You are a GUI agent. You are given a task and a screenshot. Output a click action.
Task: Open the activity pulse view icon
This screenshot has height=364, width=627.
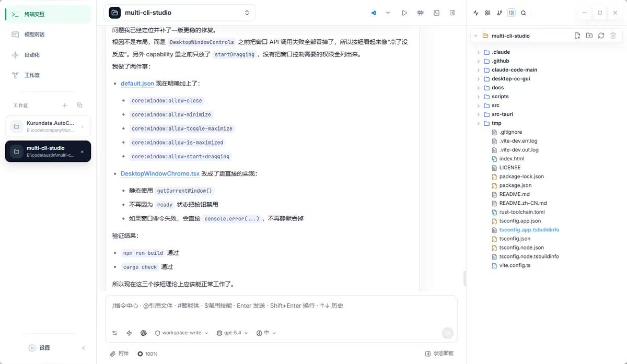click(475, 13)
